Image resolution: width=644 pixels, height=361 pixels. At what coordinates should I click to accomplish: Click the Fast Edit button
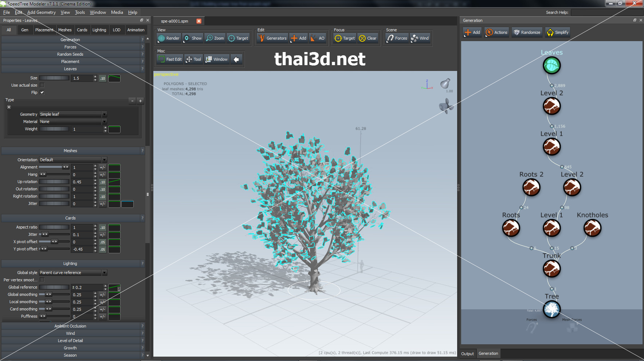tap(170, 59)
